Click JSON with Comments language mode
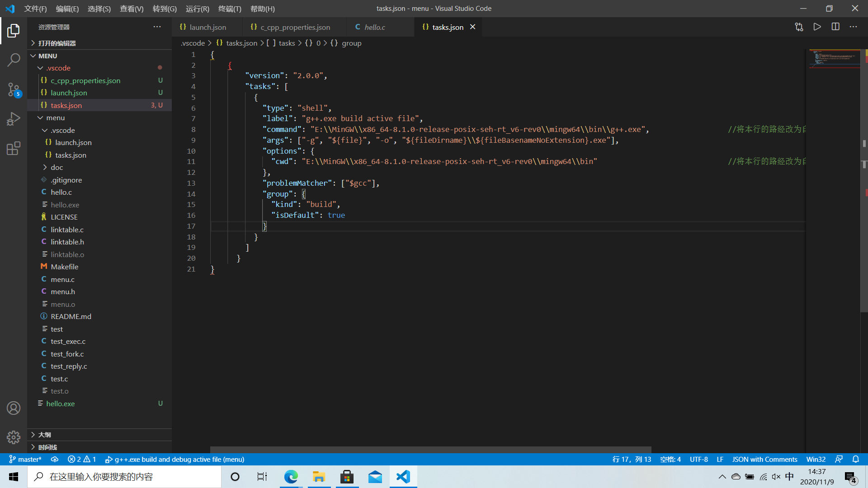 (x=764, y=460)
